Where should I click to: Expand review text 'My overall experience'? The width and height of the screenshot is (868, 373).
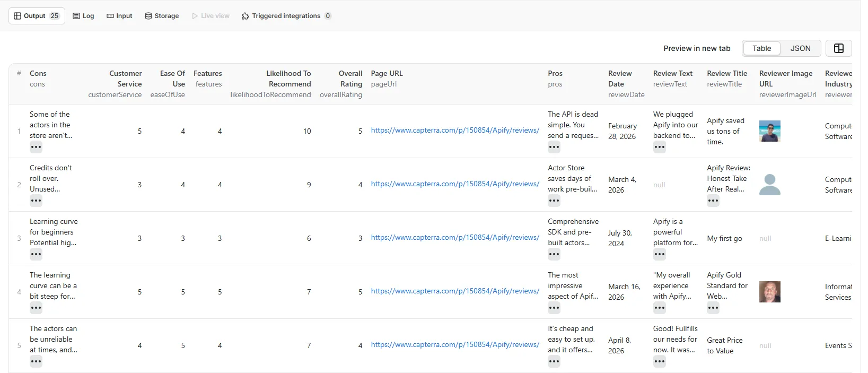[x=660, y=308]
